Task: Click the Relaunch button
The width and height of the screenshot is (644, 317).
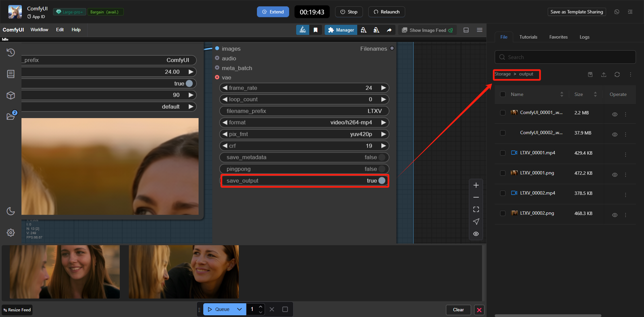Action: [386, 12]
